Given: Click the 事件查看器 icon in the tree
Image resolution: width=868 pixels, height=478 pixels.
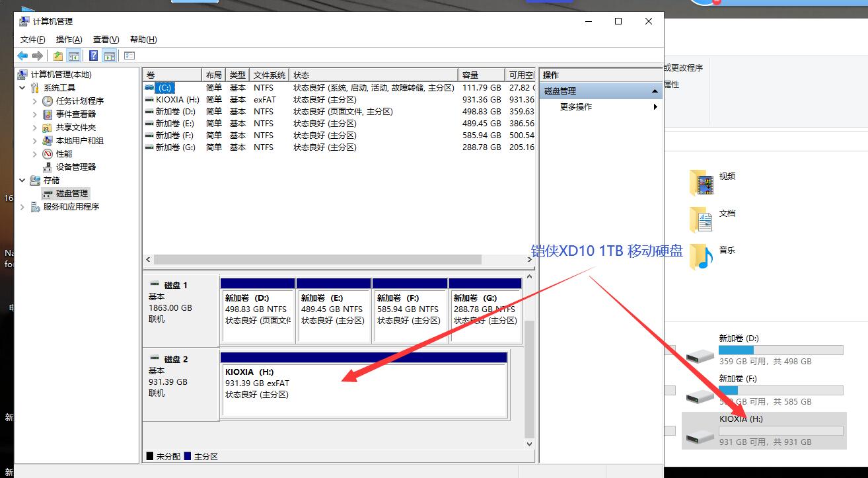Looking at the screenshot, I should pyautogui.click(x=48, y=114).
